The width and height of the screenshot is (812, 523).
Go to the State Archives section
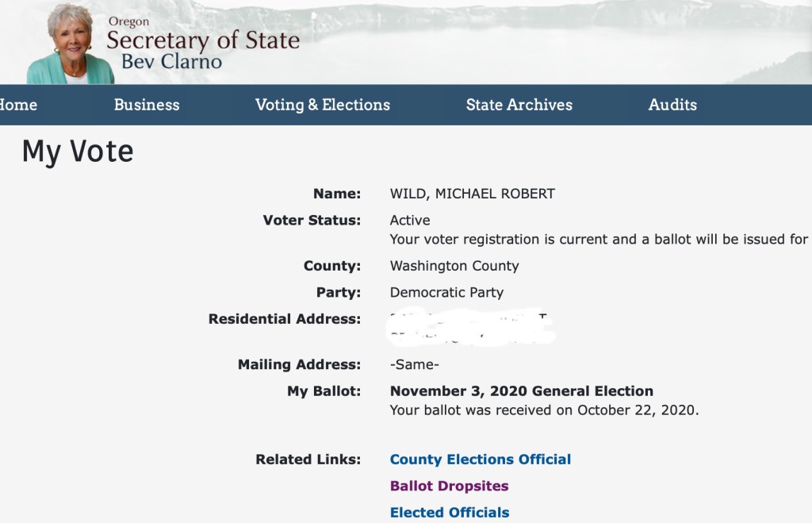pyautogui.click(x=519, y=105)
